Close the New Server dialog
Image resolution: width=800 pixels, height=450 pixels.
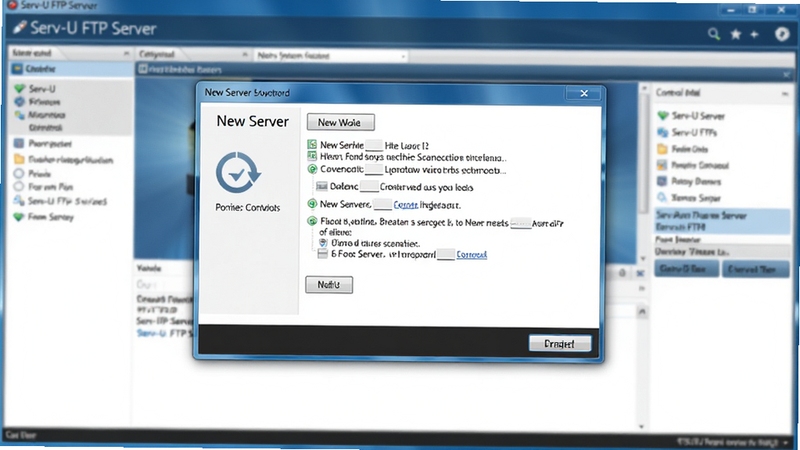click(x=584, y=93)
